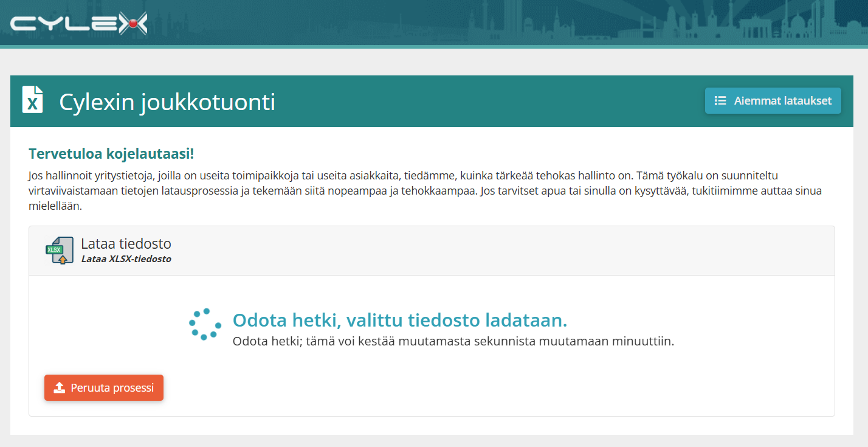
Task: Click the Lataa tiedosto panel header
Action: pos(432,251)
